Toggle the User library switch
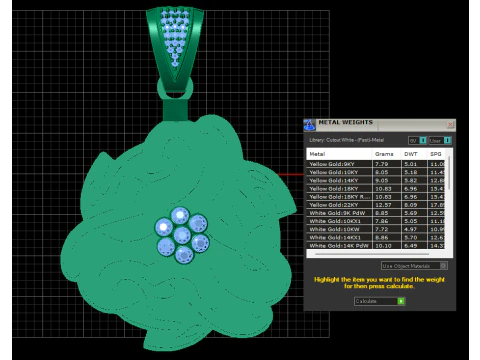The image size is (480, 360). 448,140
